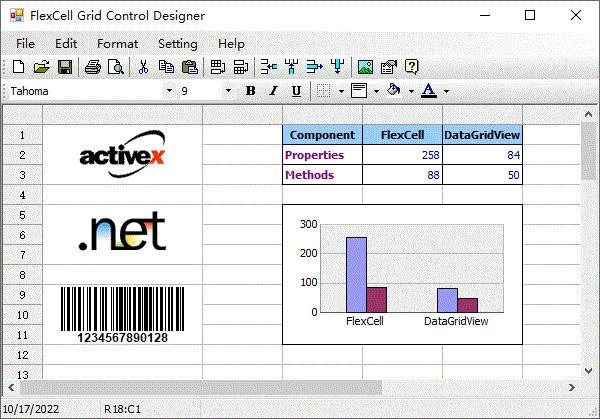This screenshot has width=600, height=419.
Task: Select the FlexCell header cell
Action: 403,135
